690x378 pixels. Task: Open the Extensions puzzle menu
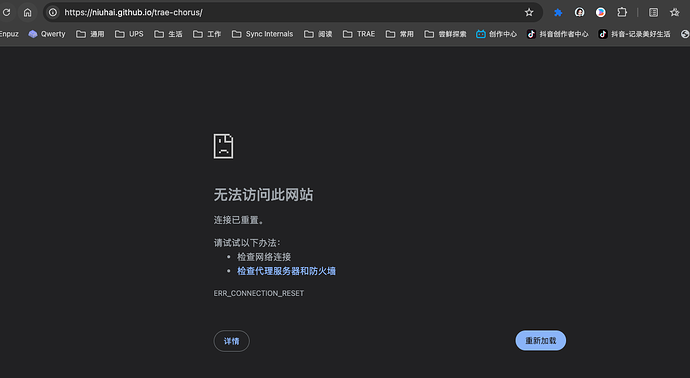[x=622, y=12]
